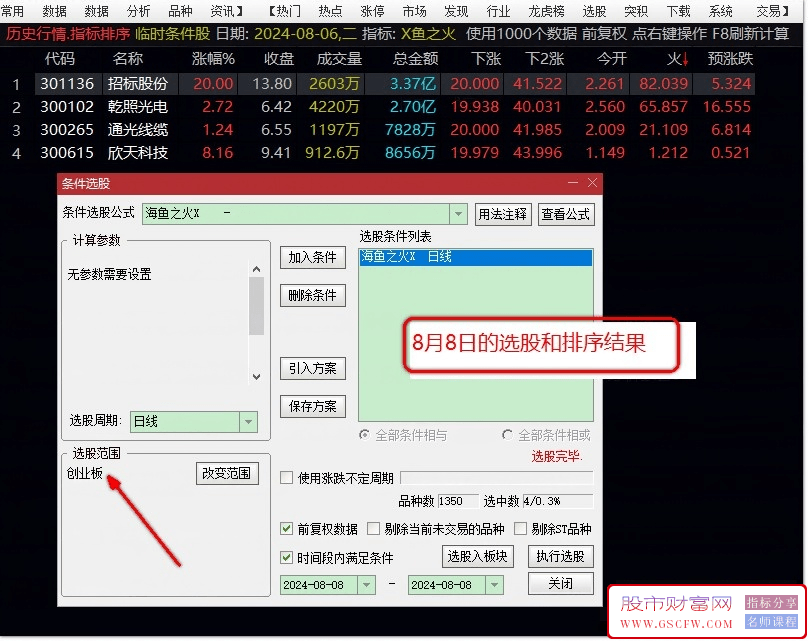Sort by the 火 column header

pyautogui.click(x=677, y=59)
